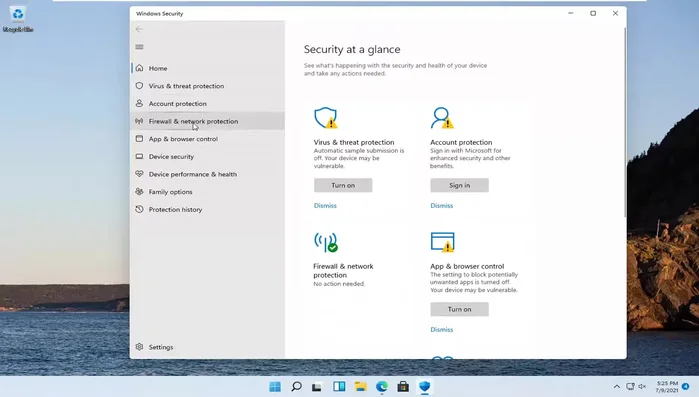Click the back arrow in Windows Security
This screenshot has height=397, width=699.
139,29
